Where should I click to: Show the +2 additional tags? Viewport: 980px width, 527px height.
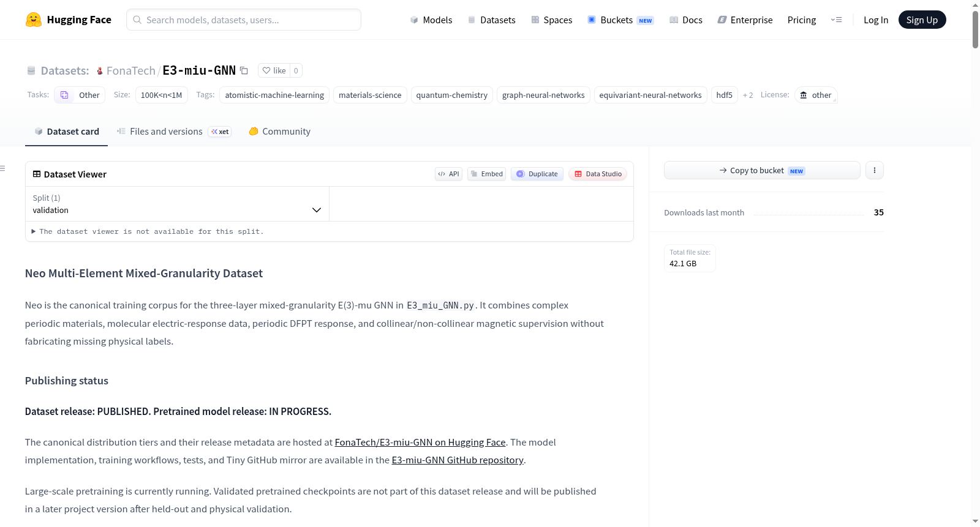748,95
